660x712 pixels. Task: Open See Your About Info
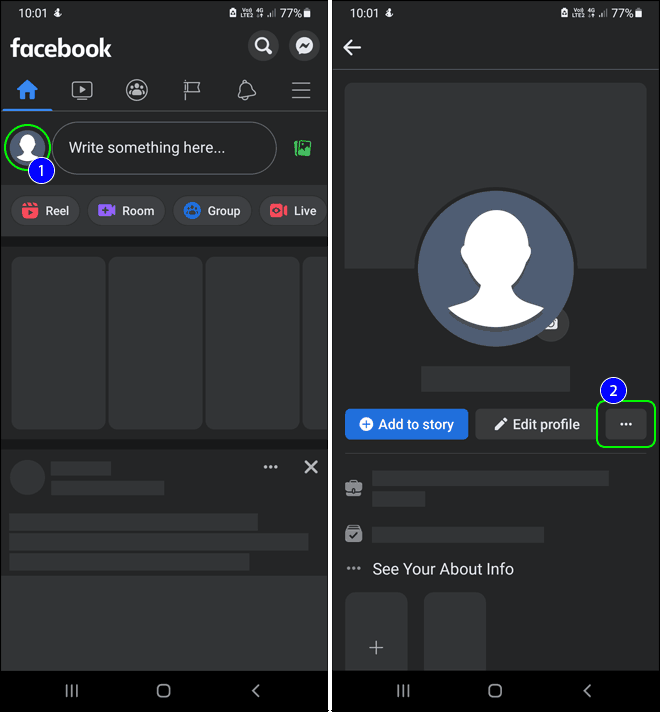[443, 569]
